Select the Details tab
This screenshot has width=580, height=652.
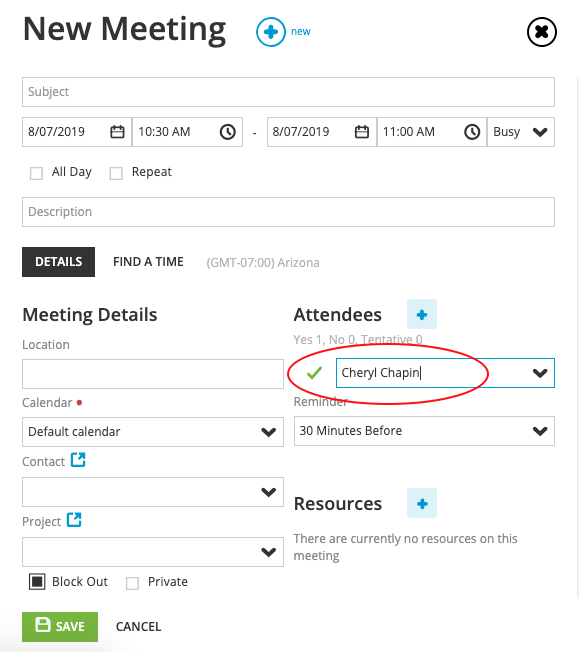click(x=59, y=262)
